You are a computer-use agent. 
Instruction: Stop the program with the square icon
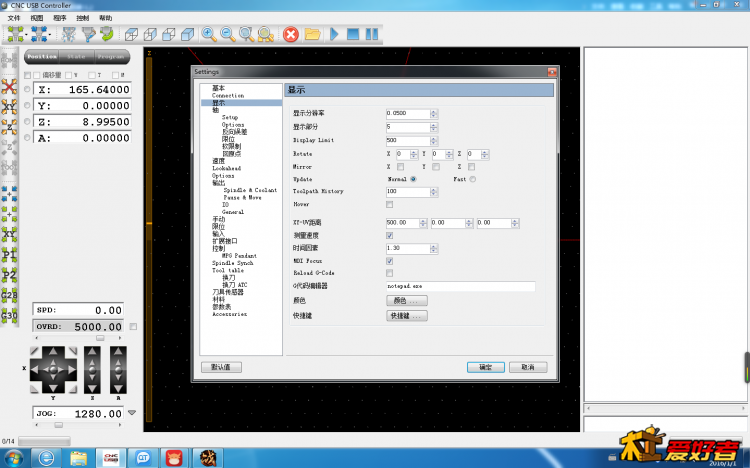(353, 34)
